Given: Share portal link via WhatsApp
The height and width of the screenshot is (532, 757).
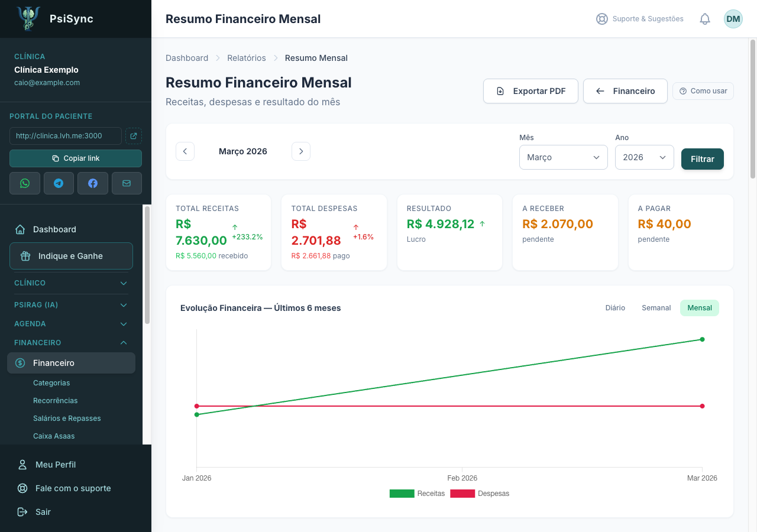Looking at the screenshot, I should click(25, 183).
